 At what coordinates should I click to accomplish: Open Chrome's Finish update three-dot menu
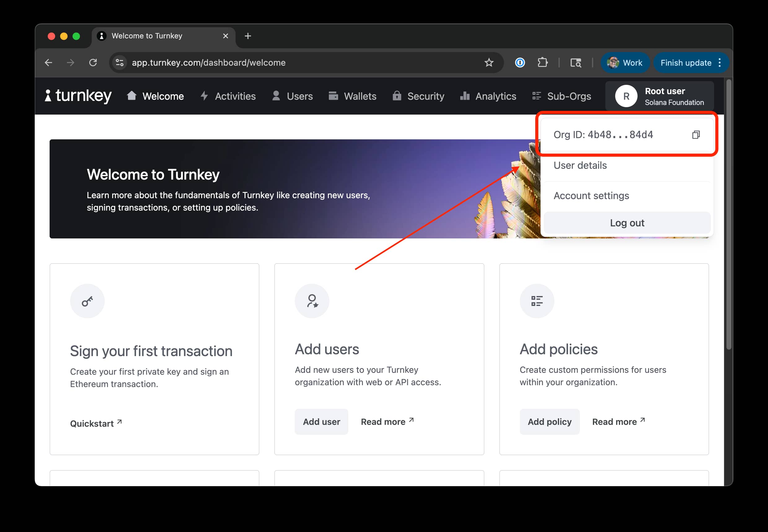pos(720,63)
